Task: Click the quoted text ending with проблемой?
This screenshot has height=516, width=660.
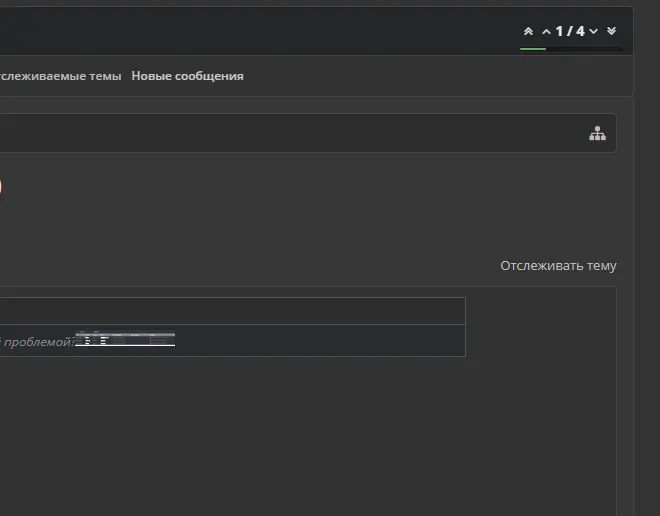Action: 37,342
